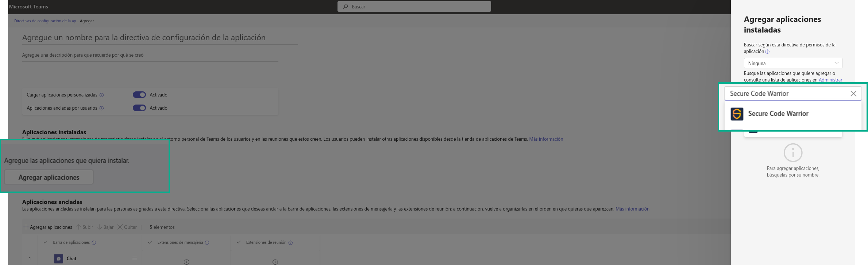This screenshot has width=868, height=265.
Task: Click the Subir up-arrow toolbar item
Action: point(85,227)
